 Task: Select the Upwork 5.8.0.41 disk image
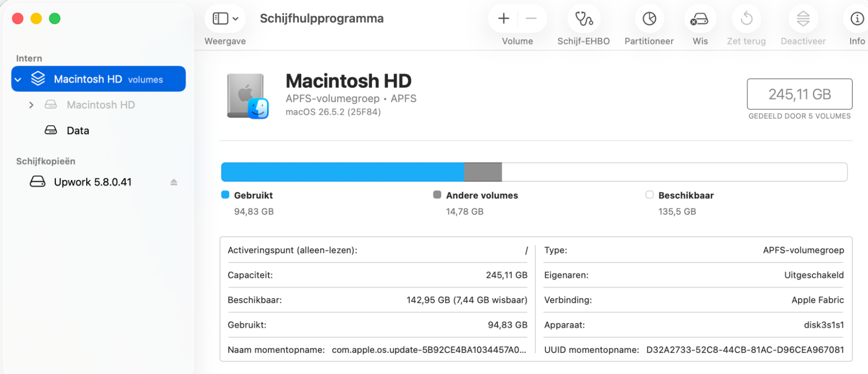(99, 182)
